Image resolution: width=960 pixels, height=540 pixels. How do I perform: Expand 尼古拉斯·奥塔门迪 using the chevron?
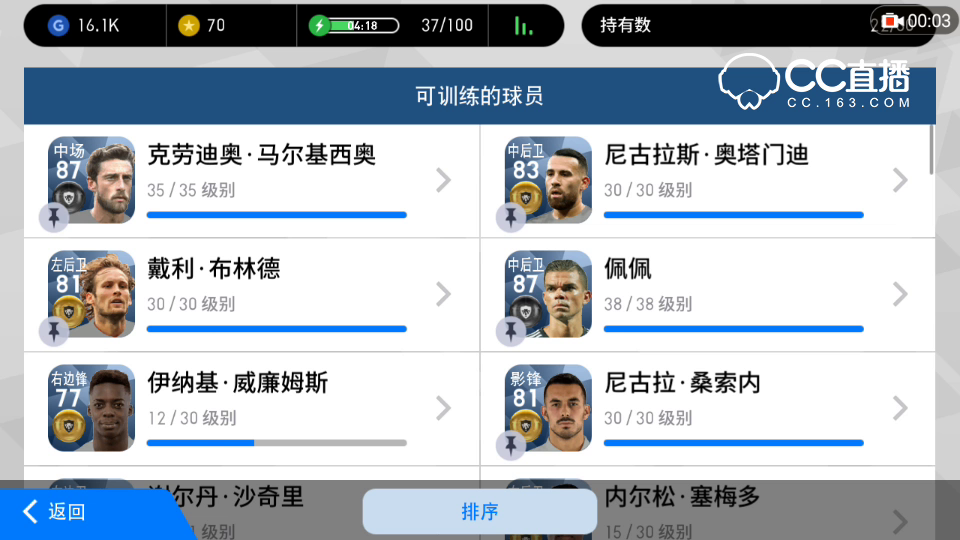(x=901, y=181)
